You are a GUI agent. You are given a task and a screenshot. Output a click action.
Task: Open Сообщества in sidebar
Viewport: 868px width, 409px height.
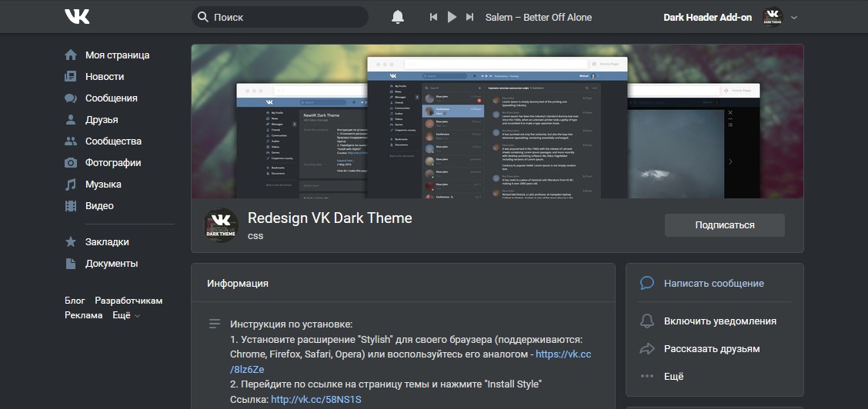coord(113,141)
